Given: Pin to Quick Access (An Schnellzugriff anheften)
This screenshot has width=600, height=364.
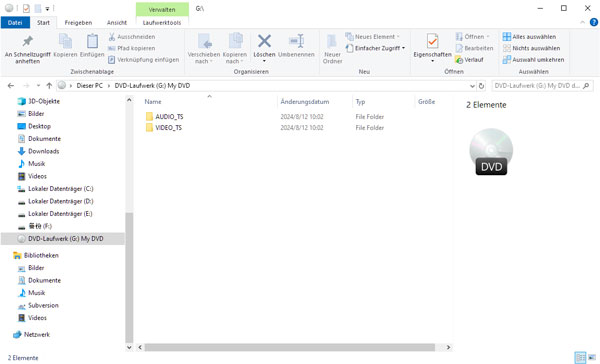Looking at the screenshot, I should click(x=28, y=49).
